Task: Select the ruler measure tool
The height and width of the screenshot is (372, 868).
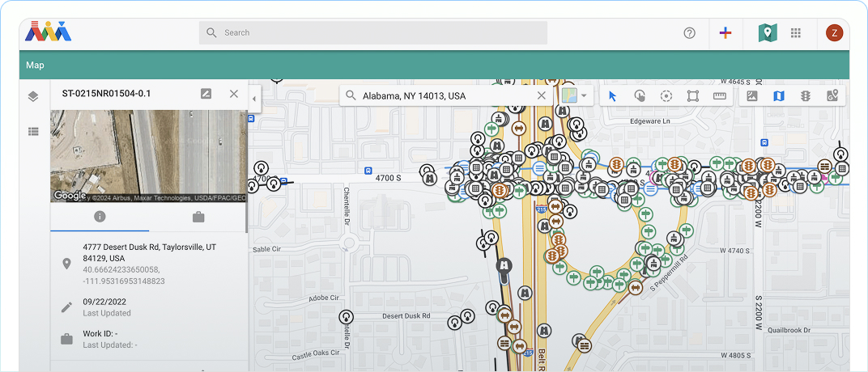Action: pyautogui.click(x=720, y=95)
